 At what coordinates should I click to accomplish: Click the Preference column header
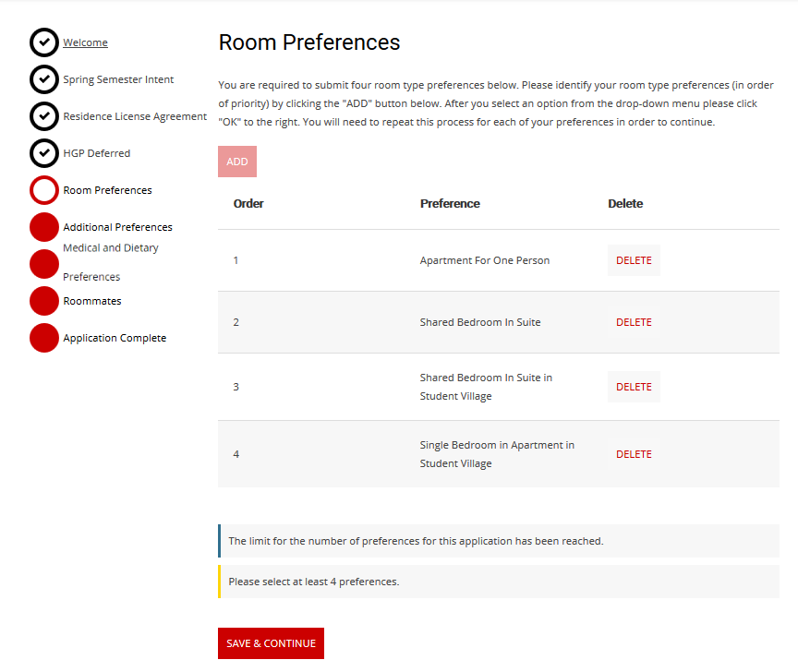[x=450, y=203]
